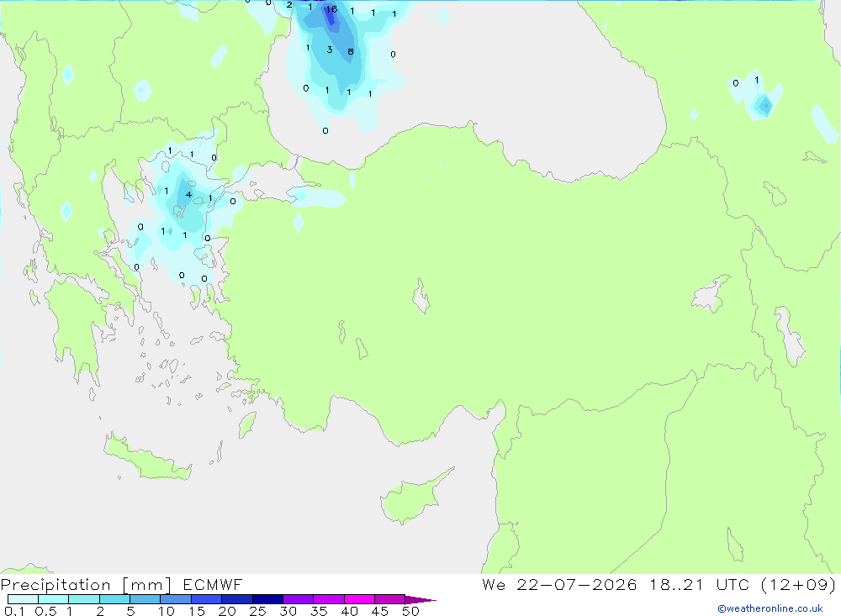
Task: Pick the 20–25 mm legend color box
Action: [237, 599]
